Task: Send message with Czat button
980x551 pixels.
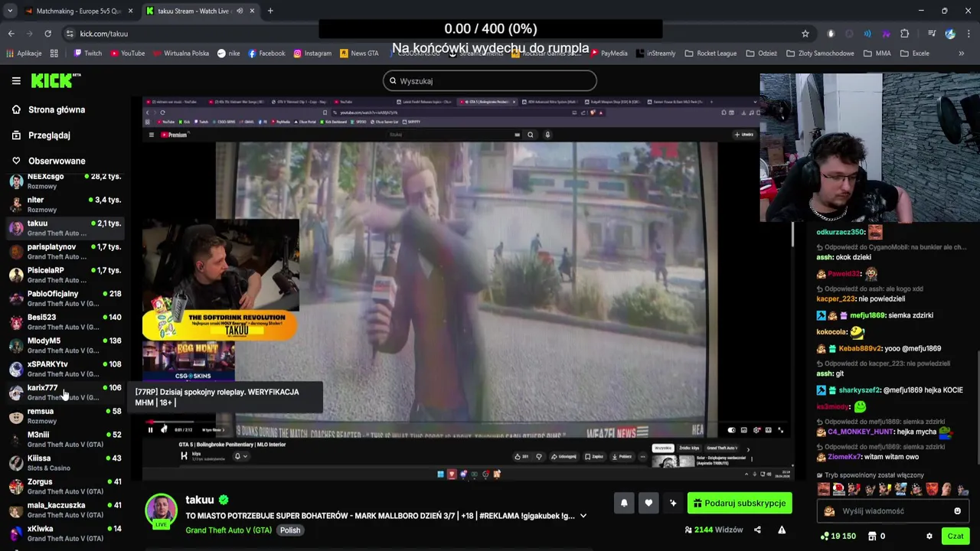Action: [955, 536]
